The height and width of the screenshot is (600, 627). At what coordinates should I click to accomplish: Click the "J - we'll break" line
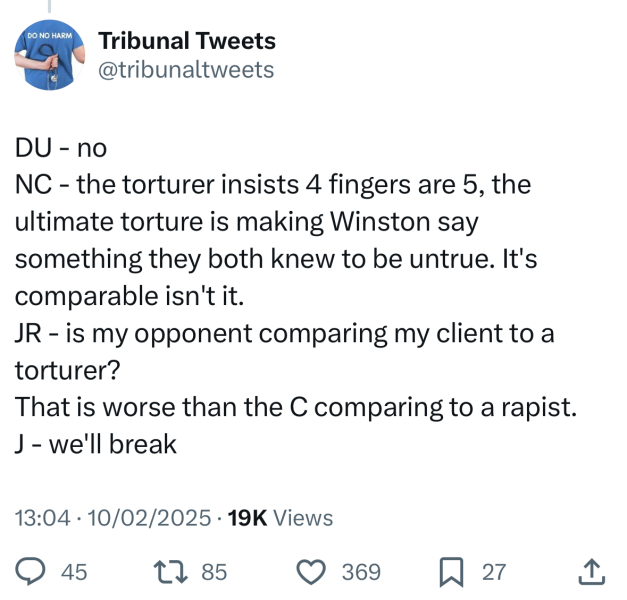point(96,444)
